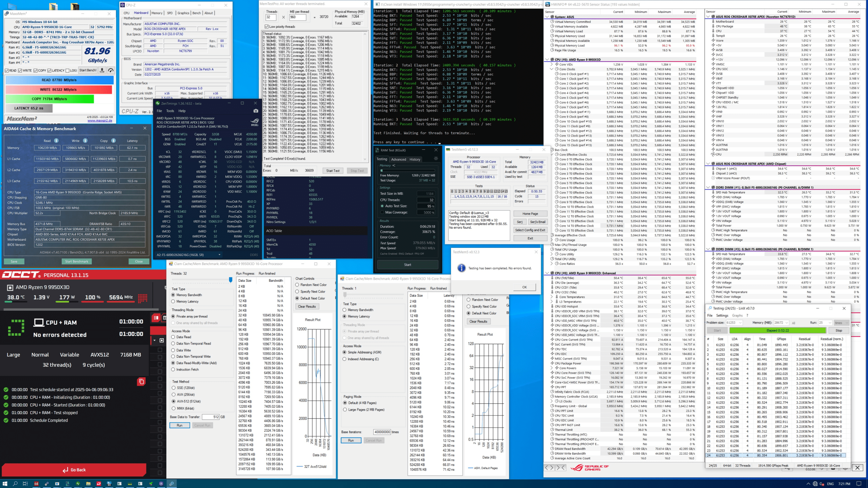
Task: Click the AIDA64 Read info icon
Action: [x=56, y=141]
